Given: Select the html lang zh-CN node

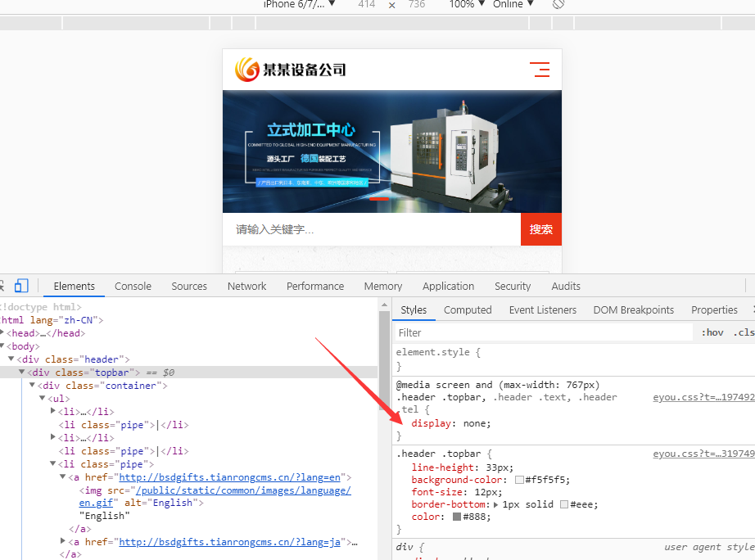Looking at the screenshot, I should click(51, 320).
